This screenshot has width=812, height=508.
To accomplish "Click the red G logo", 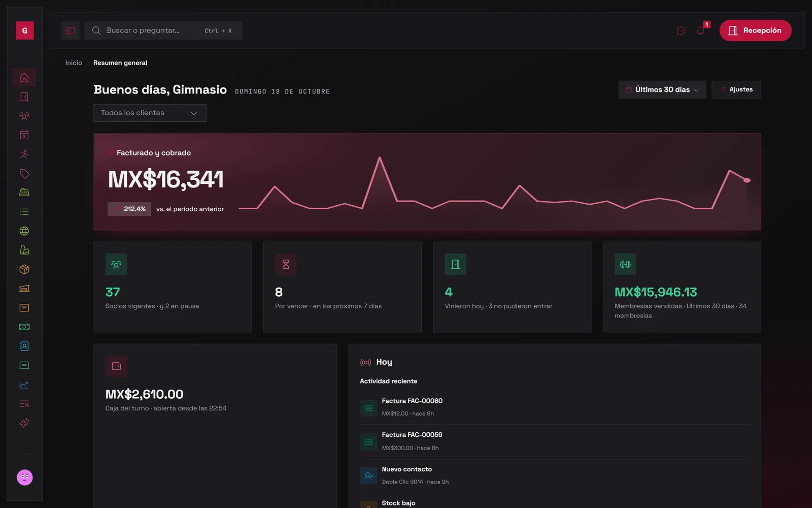I will click(24, 30).
